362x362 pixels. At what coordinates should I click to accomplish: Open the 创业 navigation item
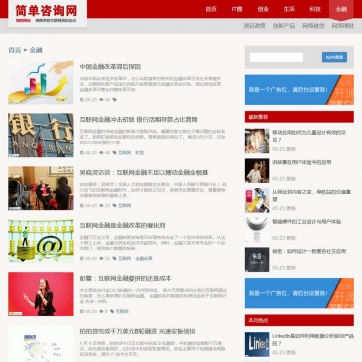pyautogui.click(x=263, y=9)
